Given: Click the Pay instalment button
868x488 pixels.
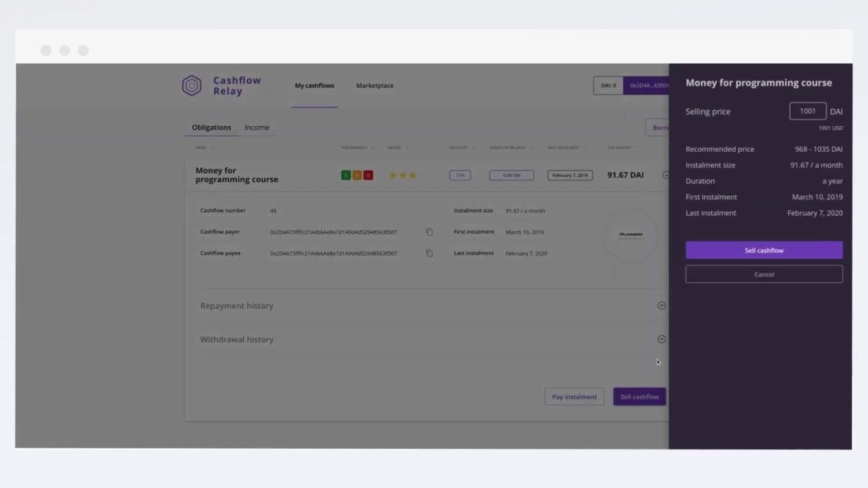Looking at the screenshot, I should pyautogui.click(x=574, y=397).
